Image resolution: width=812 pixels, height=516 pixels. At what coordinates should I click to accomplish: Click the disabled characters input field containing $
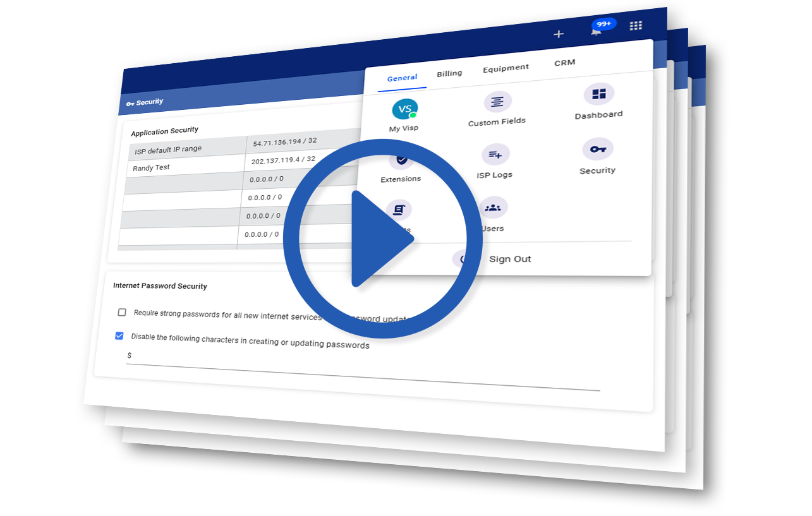tap(363, 373)
